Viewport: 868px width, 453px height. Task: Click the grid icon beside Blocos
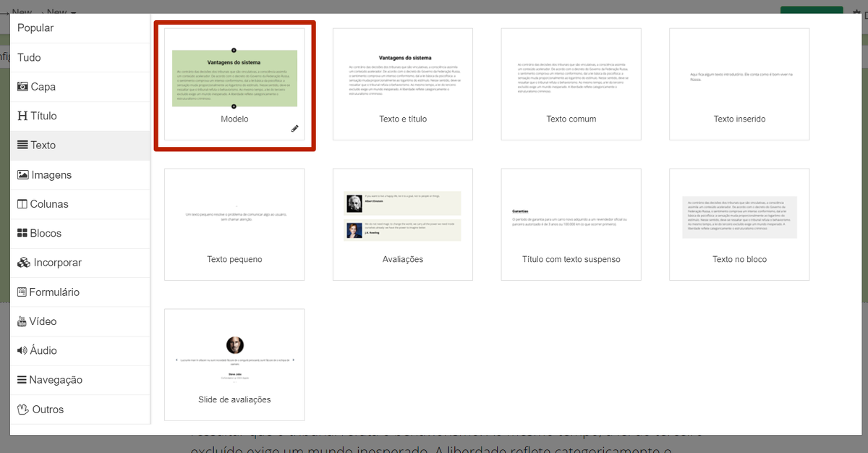(22, 234)
